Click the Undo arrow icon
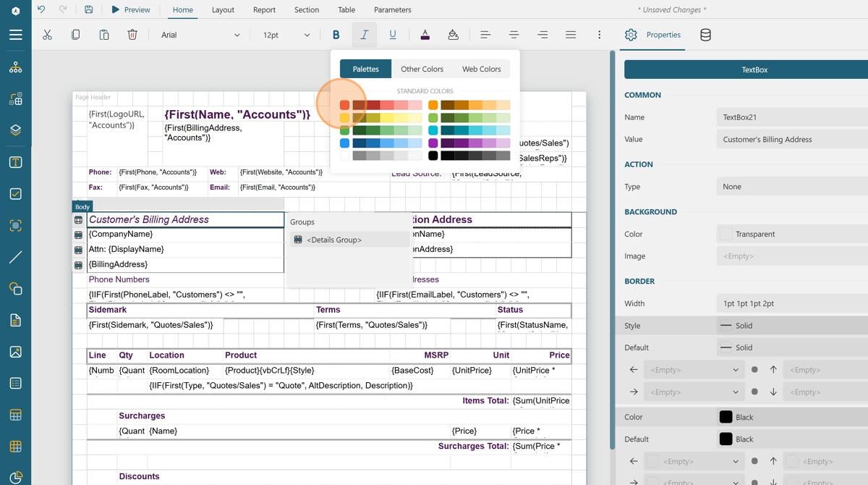The image size is (868, 485). click(41, 9)
